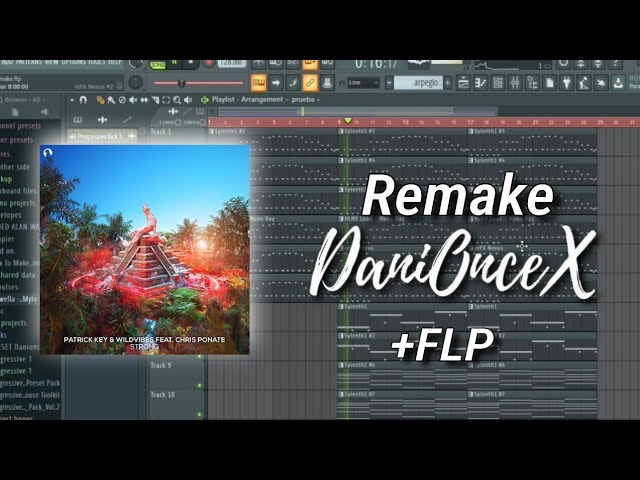Open the mixer view icon
This screenshot has height=480, width=640.
pyautogui.click(x=515, y=83)
